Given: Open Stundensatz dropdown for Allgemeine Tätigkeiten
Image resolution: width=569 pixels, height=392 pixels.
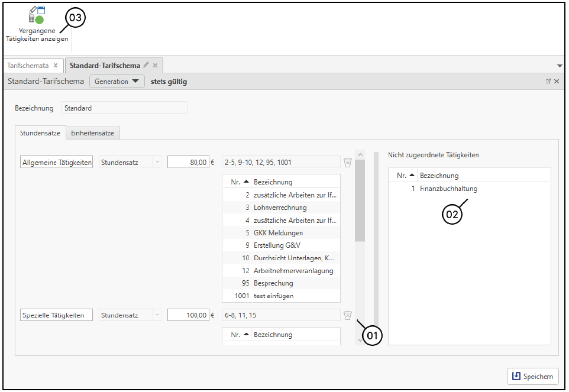Looking at the screenshot, I should tap(157, 162).
